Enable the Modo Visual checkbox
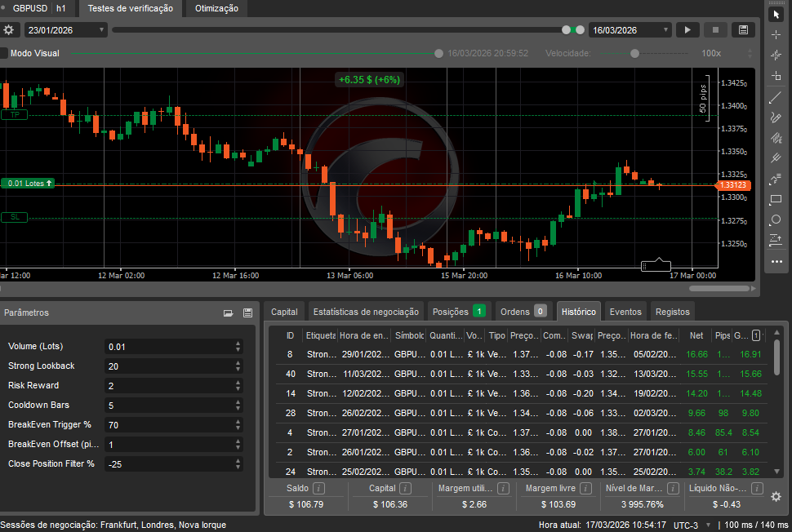792x532 pixels. click(4, 53)
